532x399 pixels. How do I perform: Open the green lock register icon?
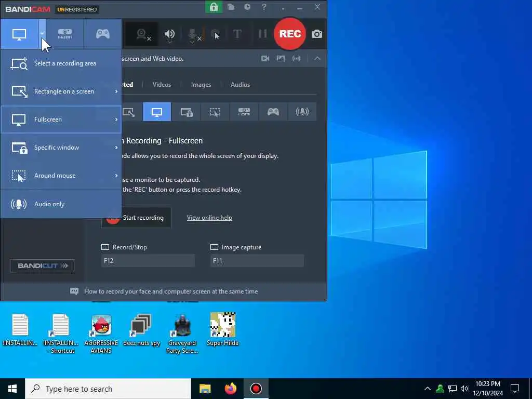tap(214, 7)
